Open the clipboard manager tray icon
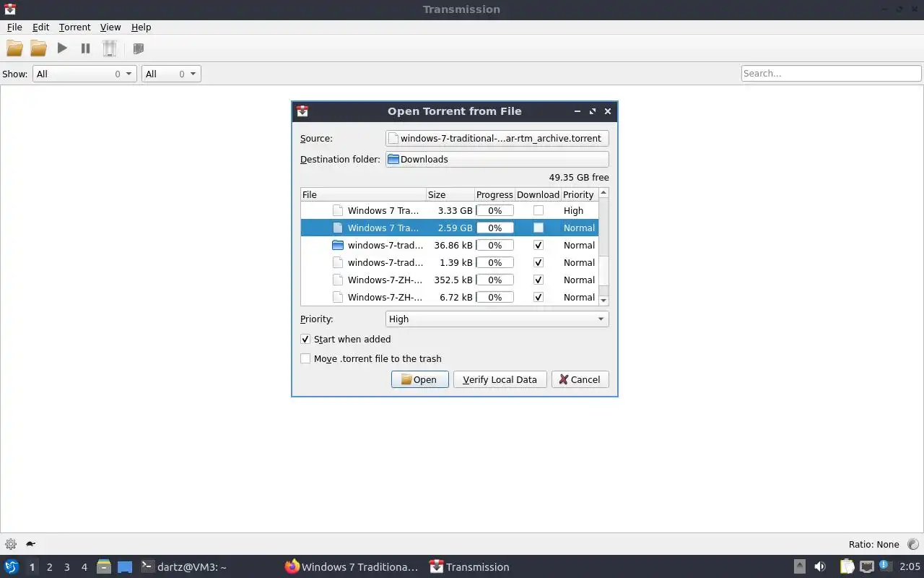Screen dimensions: 924x578 pos(847,566)
